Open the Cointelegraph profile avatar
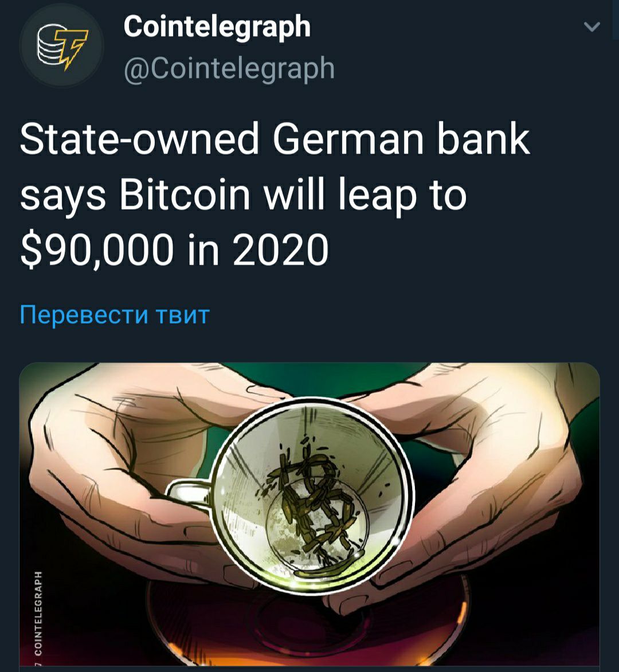The height and width of the screenshot is (672, 619). coord(62,45)
